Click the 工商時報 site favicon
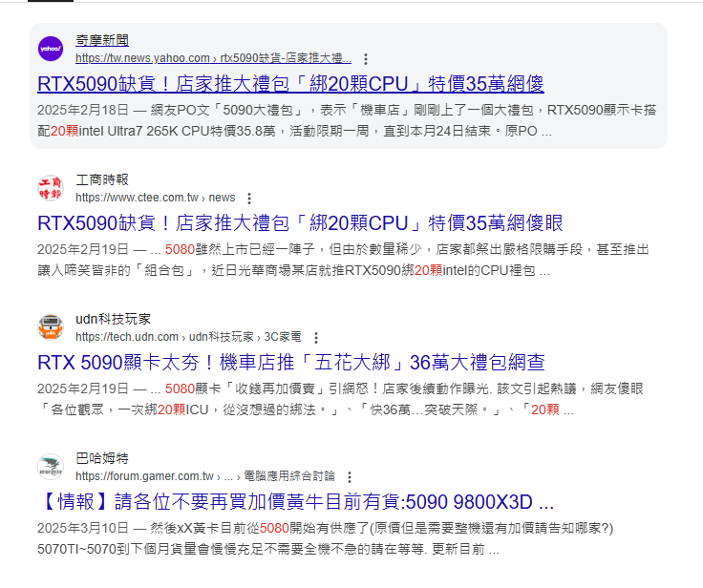Screen dimensions: 703x588 click(x=51, y=188)
